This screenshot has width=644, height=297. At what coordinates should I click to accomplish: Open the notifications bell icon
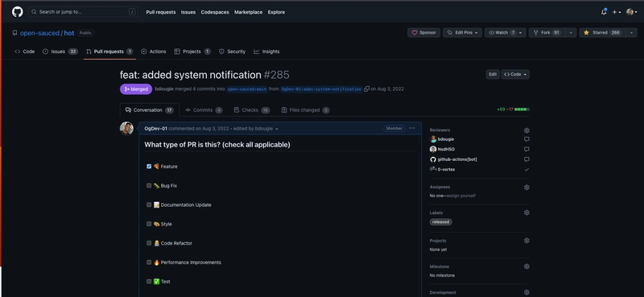pos(604,12)
